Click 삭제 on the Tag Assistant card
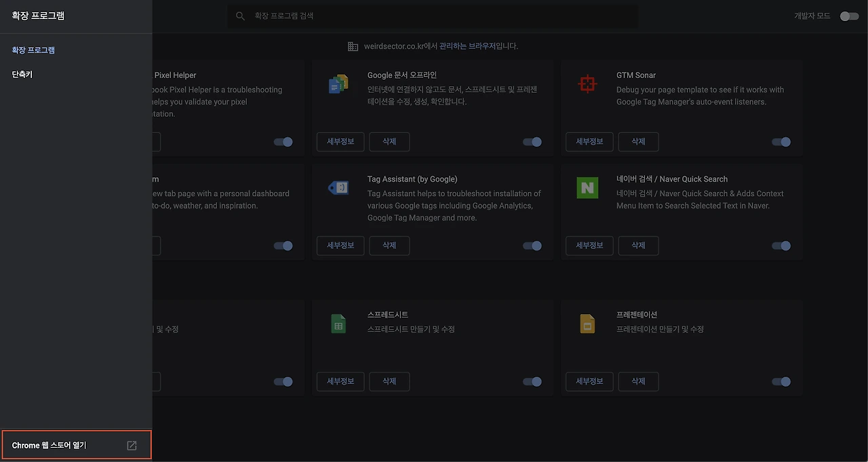The width and height of the screenshot is (868, 462). coord(389,246)
